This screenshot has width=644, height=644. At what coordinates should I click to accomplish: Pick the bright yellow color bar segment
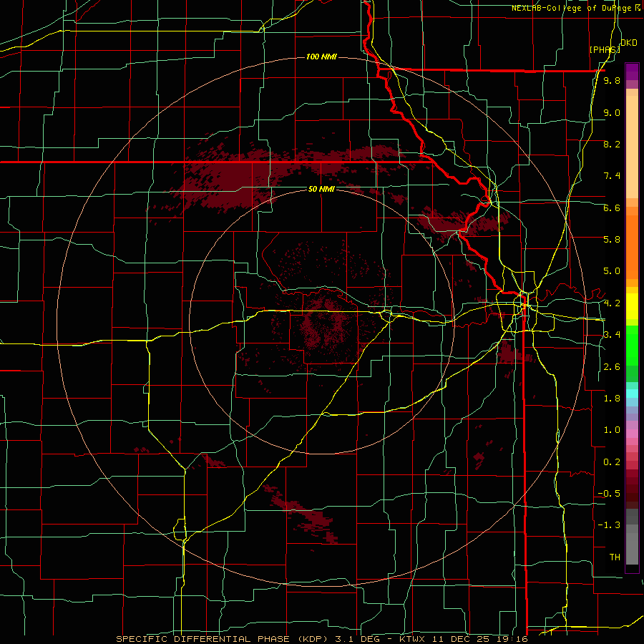click(632, 306)
